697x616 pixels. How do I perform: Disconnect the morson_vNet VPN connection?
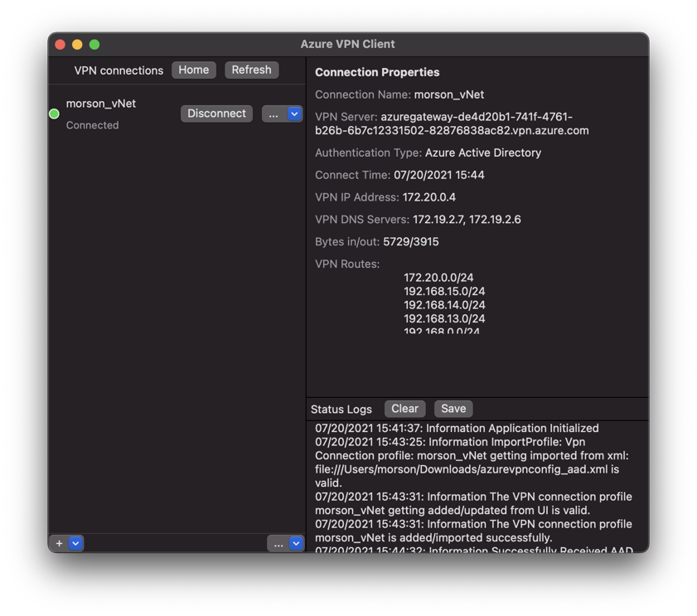point(216,114)
